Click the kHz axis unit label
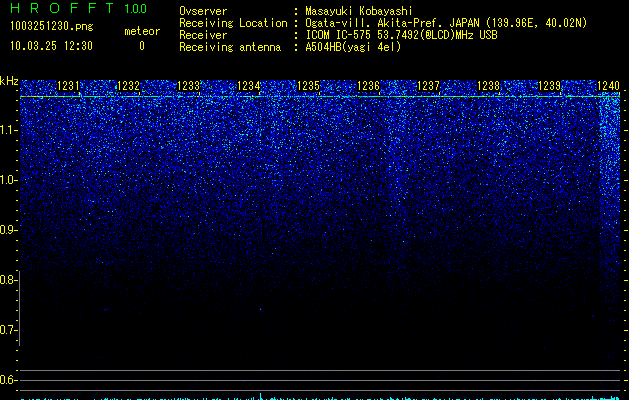 tap(9, 81)
